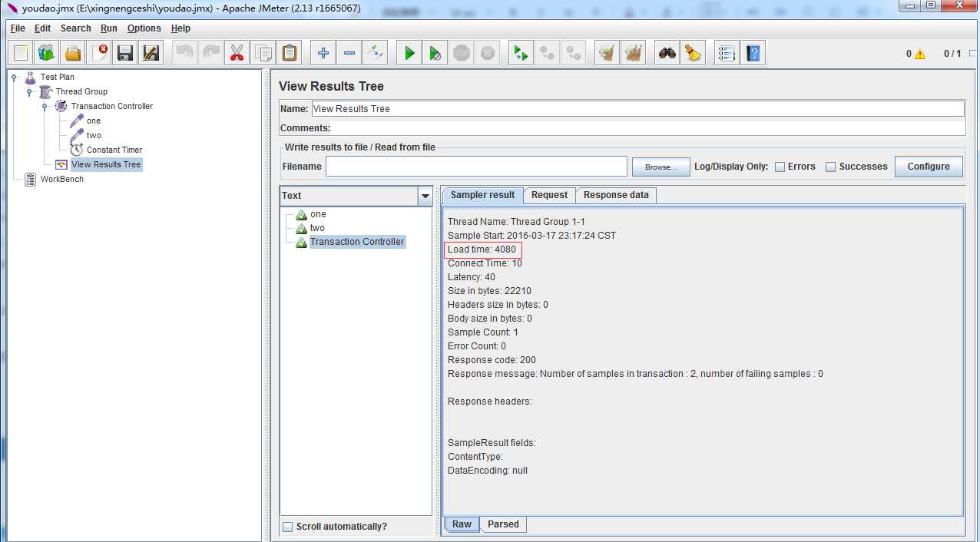Image resolution: width=980 pixels, height=542 pixels.
Task: Open the Search menu
Action: [x=75, y=28]
